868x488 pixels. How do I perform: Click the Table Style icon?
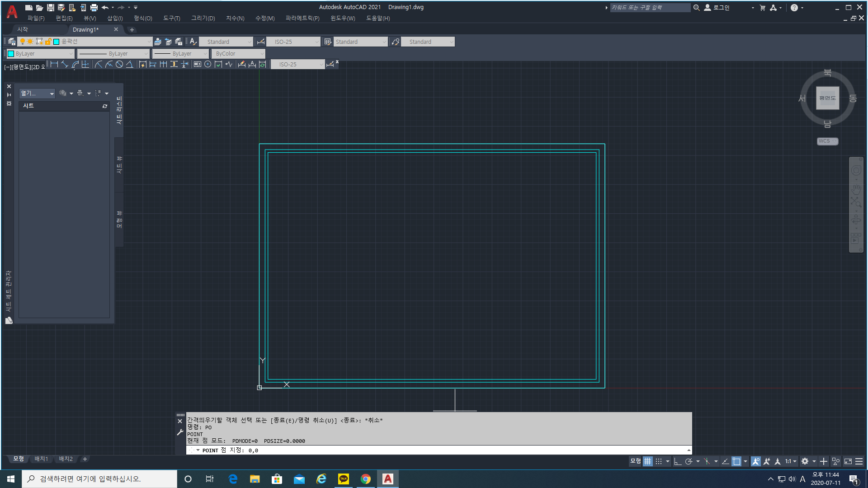(x=328, y=42)
